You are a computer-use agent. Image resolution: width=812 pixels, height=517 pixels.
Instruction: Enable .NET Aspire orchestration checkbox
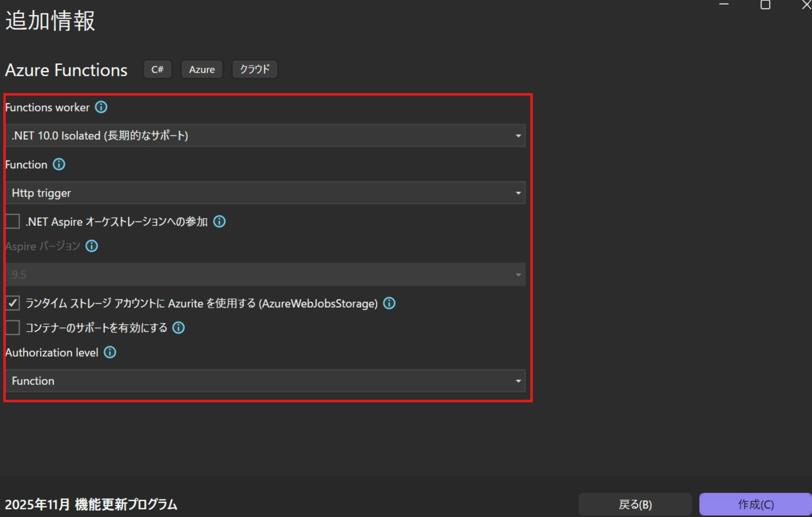(13, 221)
